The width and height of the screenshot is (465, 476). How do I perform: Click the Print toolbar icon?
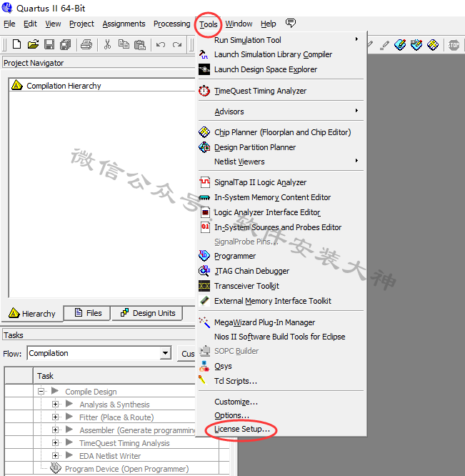coord(86,44)
